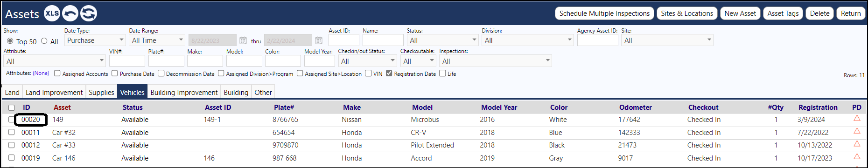The height and width of the screenshot is (168, 868).
Task: Open the Status filter dropdown
Action: [x=443, y=40]
